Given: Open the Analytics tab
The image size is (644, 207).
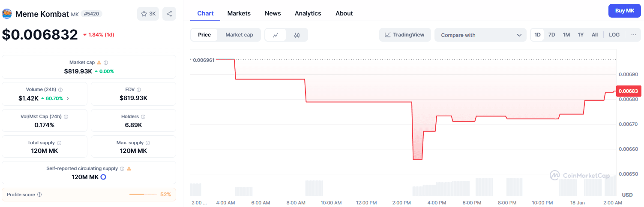Looking at the screenshot, I should pos(308,13).
